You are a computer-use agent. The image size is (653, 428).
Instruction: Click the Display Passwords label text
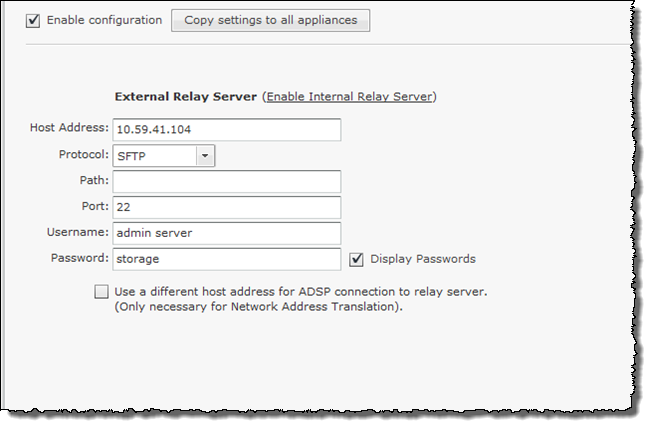pyautogui.click(x=423, y=259)
